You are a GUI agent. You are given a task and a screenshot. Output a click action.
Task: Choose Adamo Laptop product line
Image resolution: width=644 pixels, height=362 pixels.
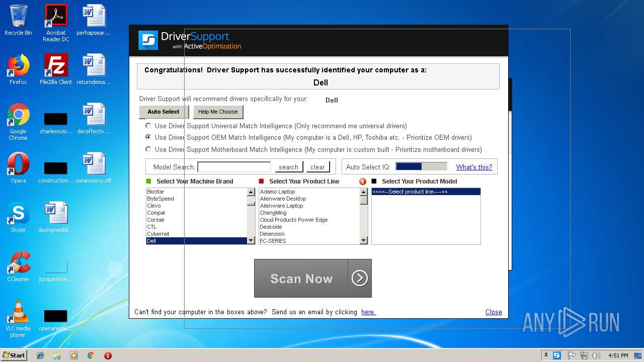pos(309,192)
